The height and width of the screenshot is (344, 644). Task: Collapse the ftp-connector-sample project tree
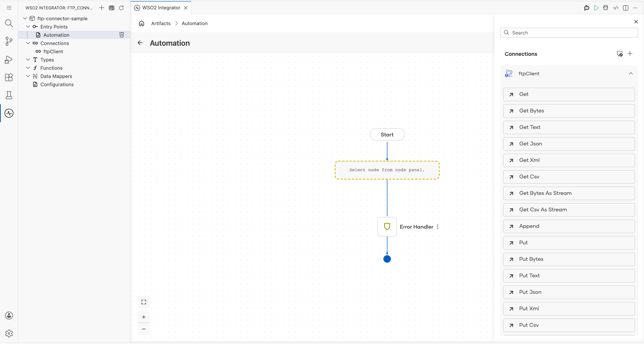(25, 18)
